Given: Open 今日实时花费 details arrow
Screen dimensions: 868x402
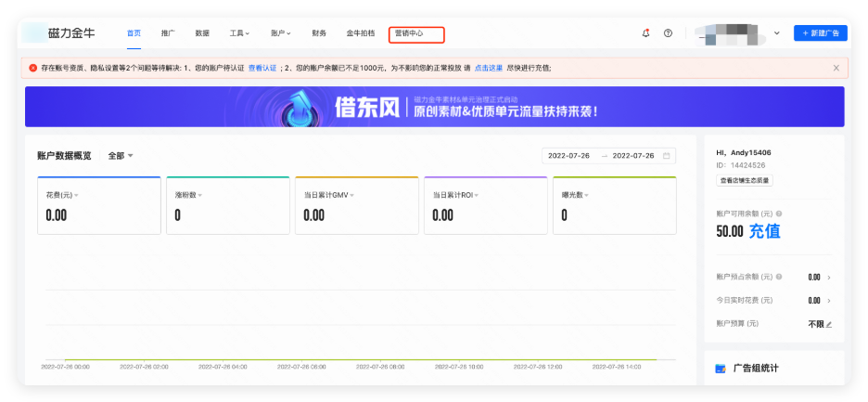Looking at the screenshot, I should coord(829,301).
